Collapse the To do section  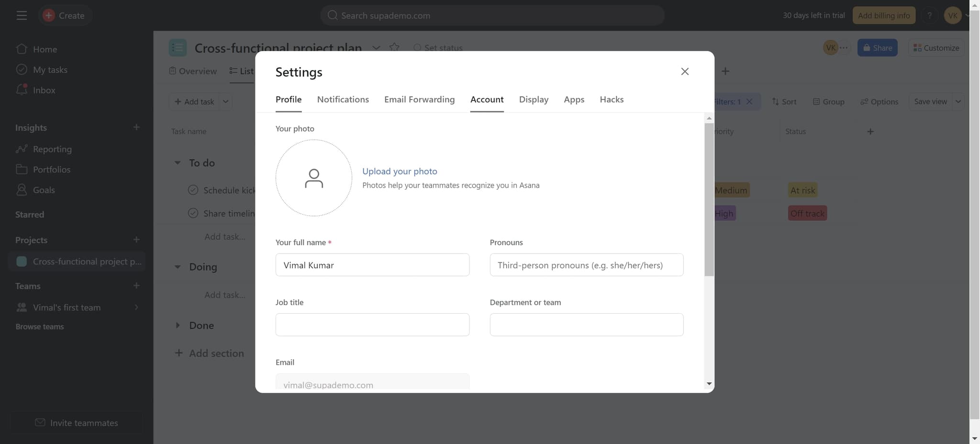coord(178,163)
